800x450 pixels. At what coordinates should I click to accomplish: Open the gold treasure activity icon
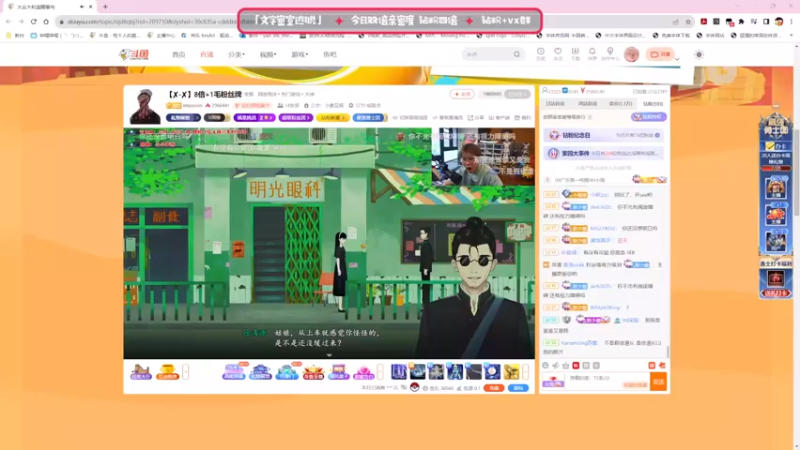pyautogui.click(x=167, y=372)
